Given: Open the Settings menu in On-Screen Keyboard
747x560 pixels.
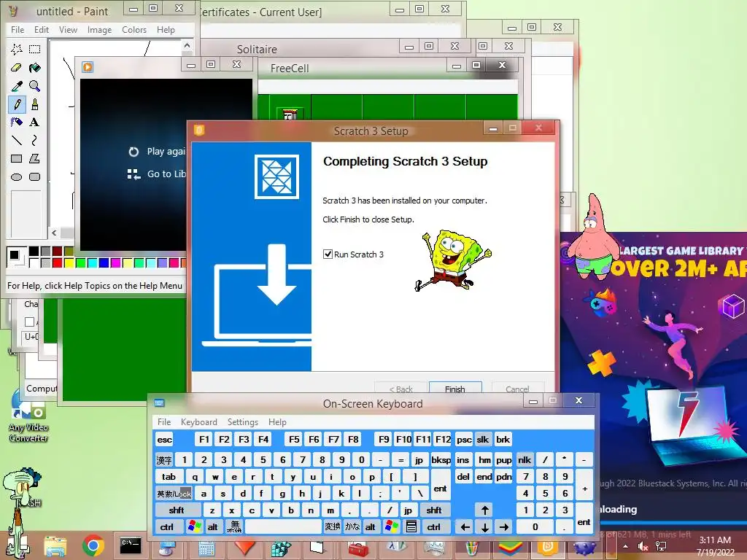Looking at the screenshot, I should (x=243, y=422).
